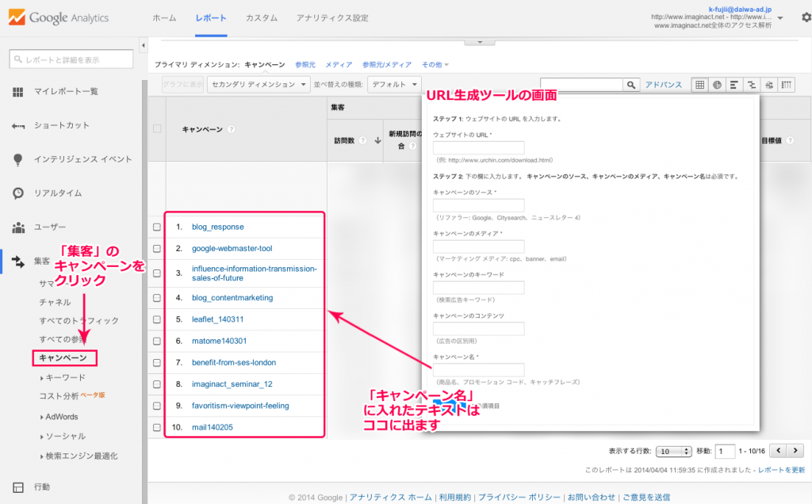Go to the ホーム tab
Viewport: 812px width, 504px height.
pyautogui.click(x=164, y=18)
